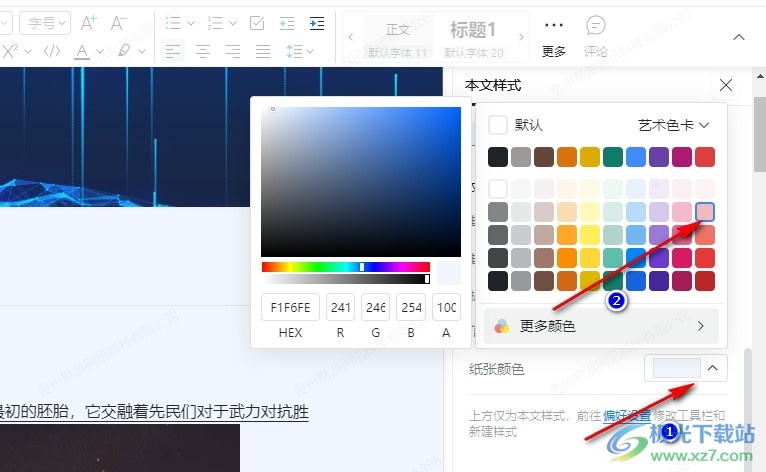Apply font color with A icon
Screen dimensions: 766x472
pyautogui.click(x=82, y=51)
